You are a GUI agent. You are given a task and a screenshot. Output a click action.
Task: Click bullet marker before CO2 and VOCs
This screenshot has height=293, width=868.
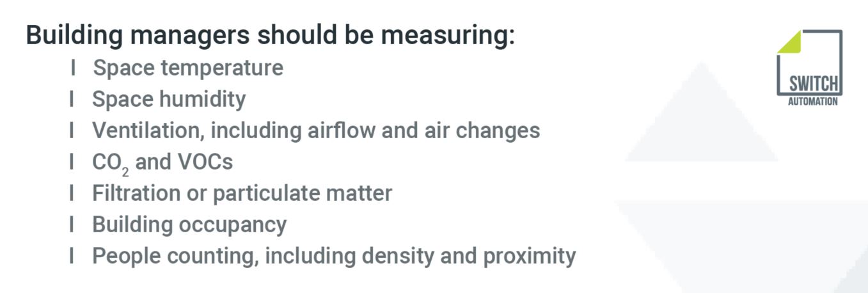[73, 161]
